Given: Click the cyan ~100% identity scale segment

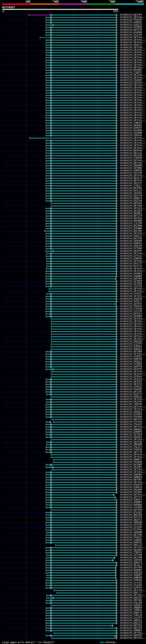Looking at the screenshot, I should (x=130, y=4).
